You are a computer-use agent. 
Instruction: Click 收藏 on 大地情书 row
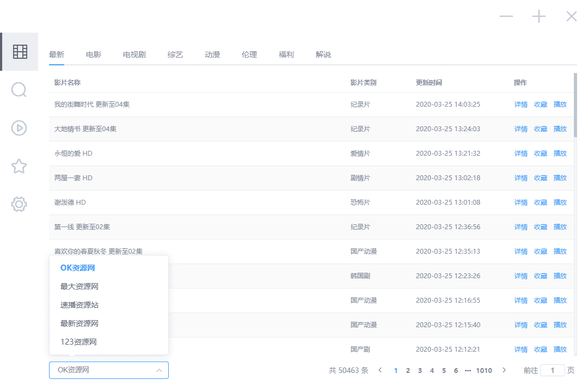pos(540,129)
